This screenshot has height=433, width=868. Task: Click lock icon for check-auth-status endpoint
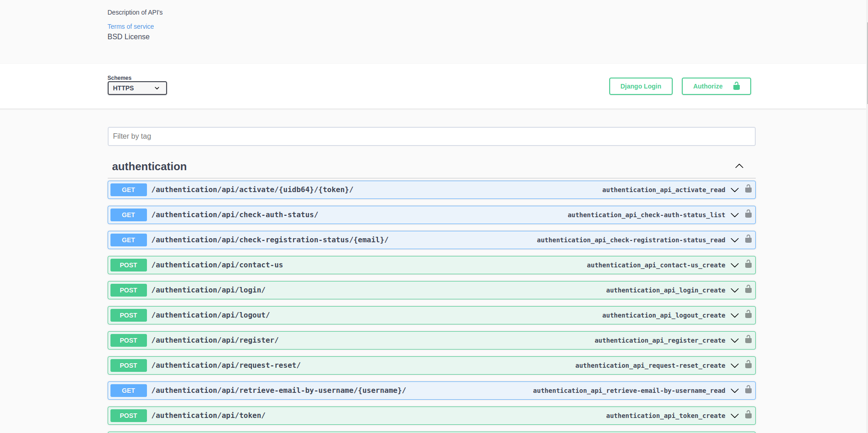(748, 214)
